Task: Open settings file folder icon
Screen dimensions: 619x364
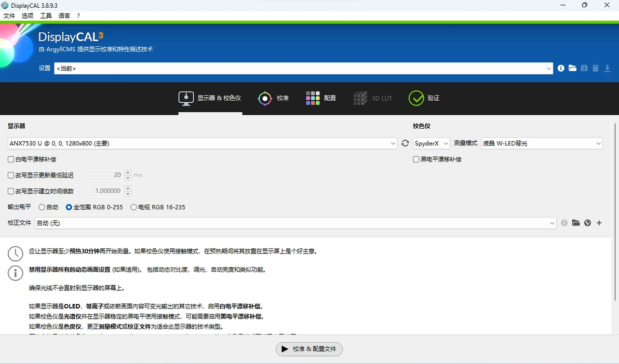Action: point(572,69)
